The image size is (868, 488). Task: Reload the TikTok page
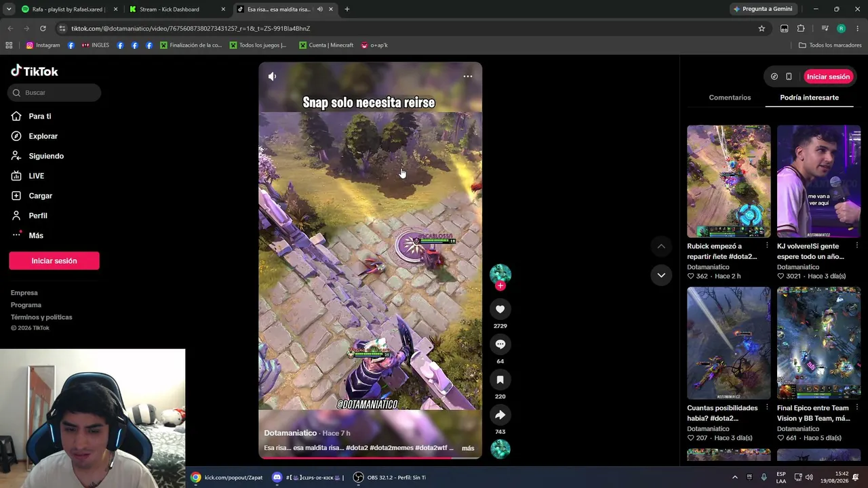[x=43, y=28]
